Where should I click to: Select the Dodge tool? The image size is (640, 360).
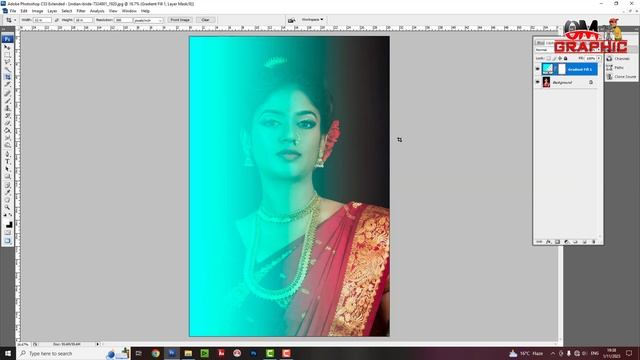pos(7,146)
